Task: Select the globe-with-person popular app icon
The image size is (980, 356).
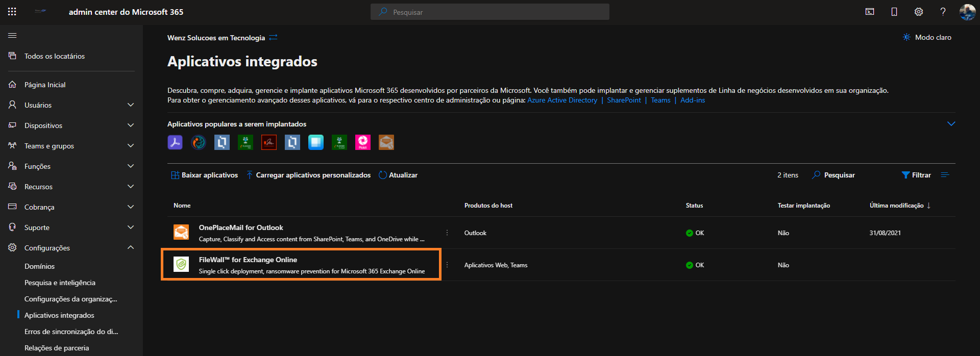Action: click(x=199, y=142)
